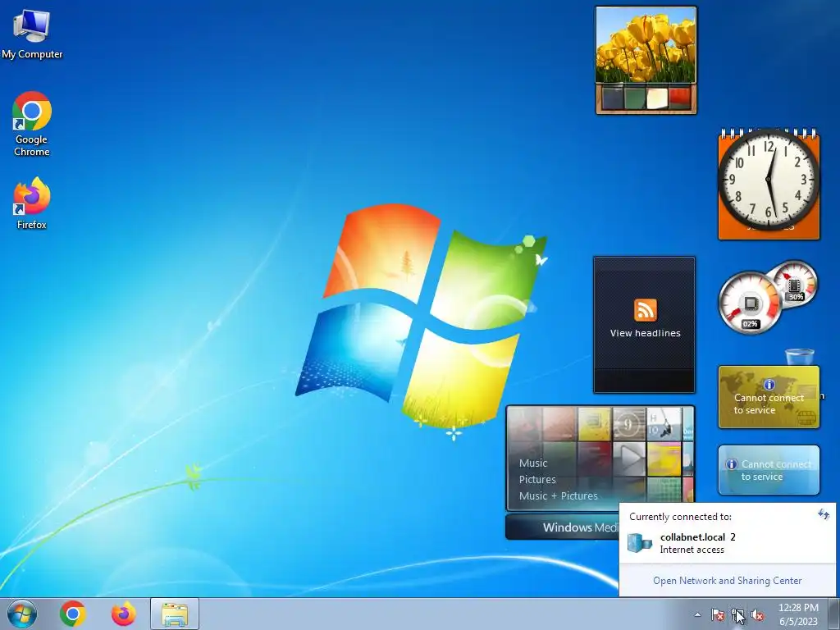Click the info icon on the gold gadget

pyautogui.click(x=769, y=384)
